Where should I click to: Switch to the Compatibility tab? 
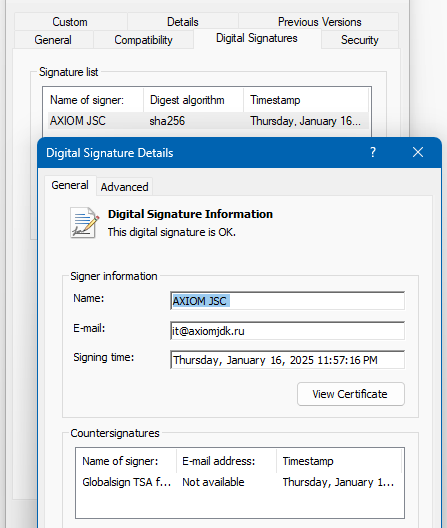pos(143,40)
